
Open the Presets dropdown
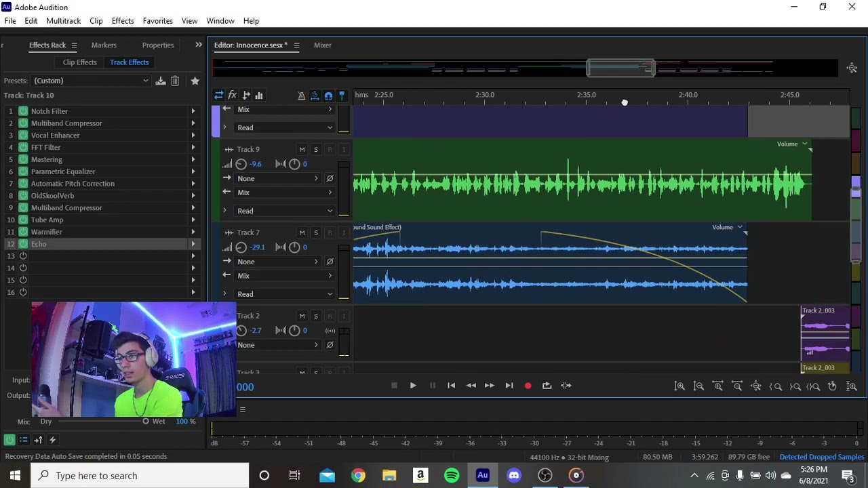coord(91,81)
